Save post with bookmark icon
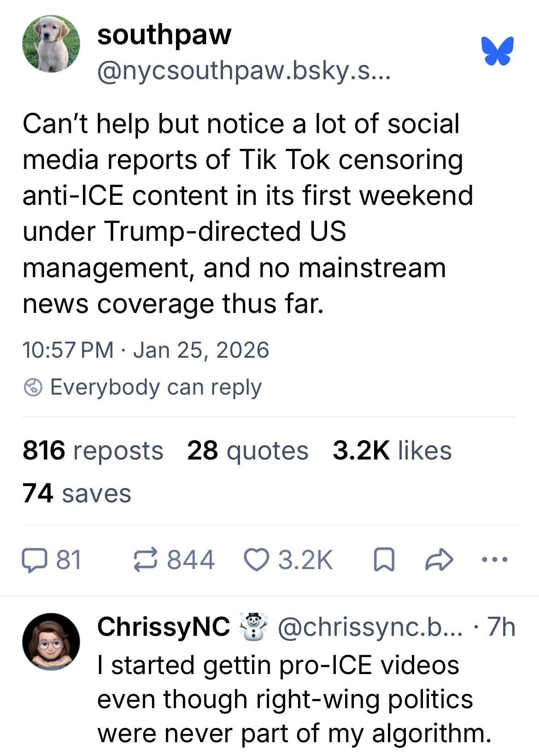Image resolution: width=539 pixels, height=756 pixels. coord(384,560)
